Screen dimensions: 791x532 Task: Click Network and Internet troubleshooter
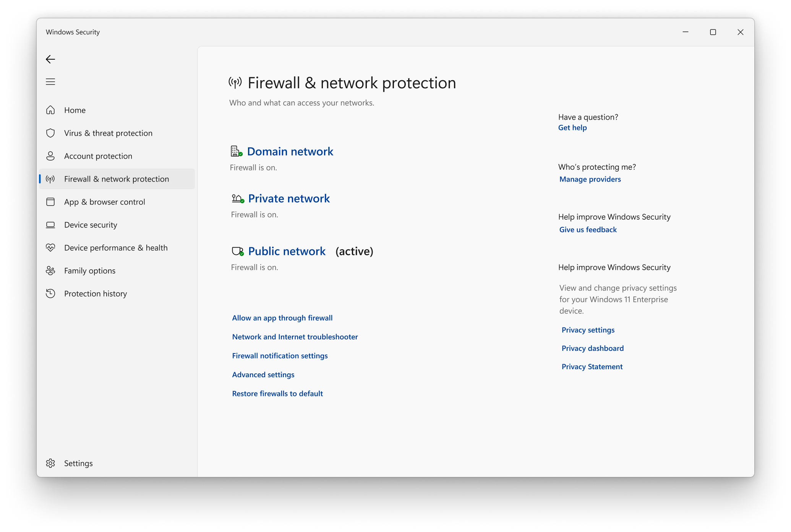tap(295, 337)
